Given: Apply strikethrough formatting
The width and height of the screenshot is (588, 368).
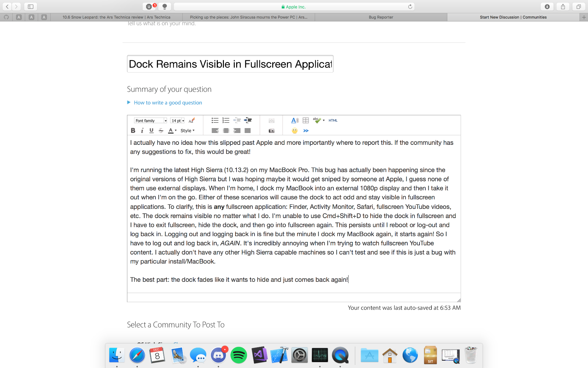Looking at the screenshot, I should [161, 131].
